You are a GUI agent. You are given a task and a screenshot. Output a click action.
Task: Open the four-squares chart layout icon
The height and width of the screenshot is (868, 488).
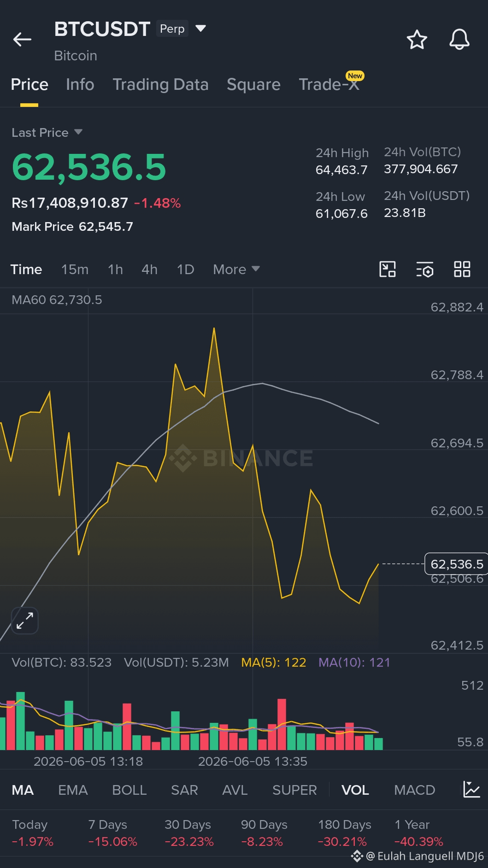point(462,269)
